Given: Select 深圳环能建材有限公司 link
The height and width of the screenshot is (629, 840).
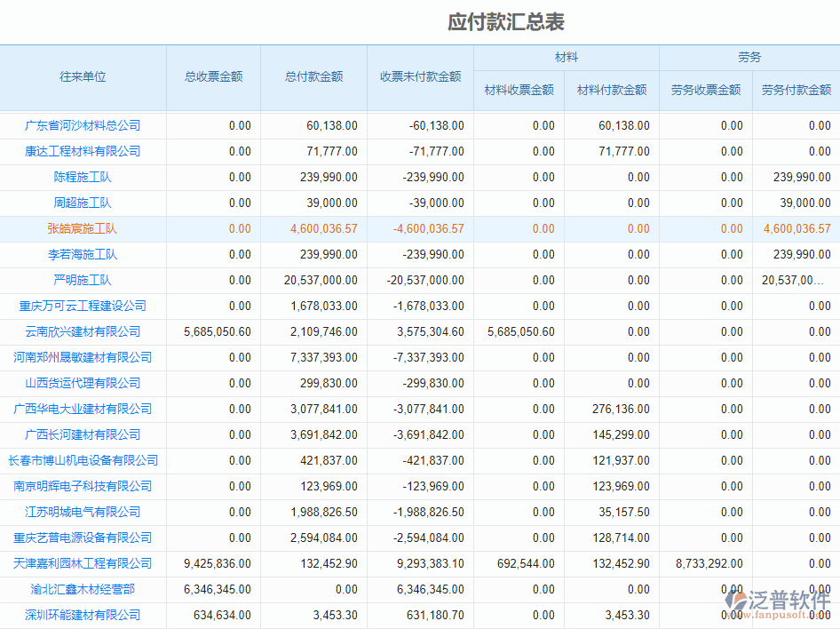Looking at the screenshot, I should coord(83,615).
